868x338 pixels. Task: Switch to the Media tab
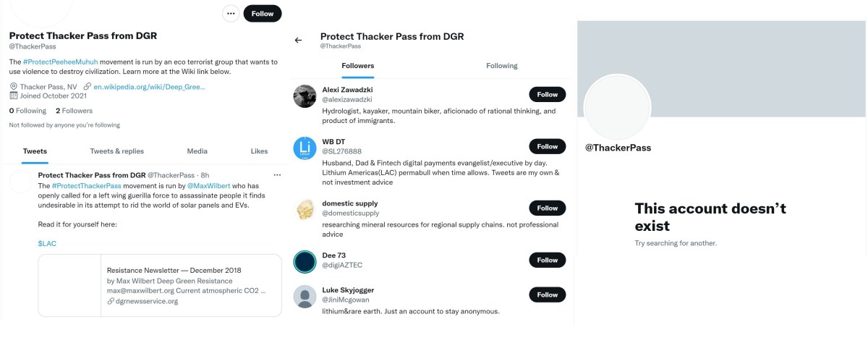point(197,151)
